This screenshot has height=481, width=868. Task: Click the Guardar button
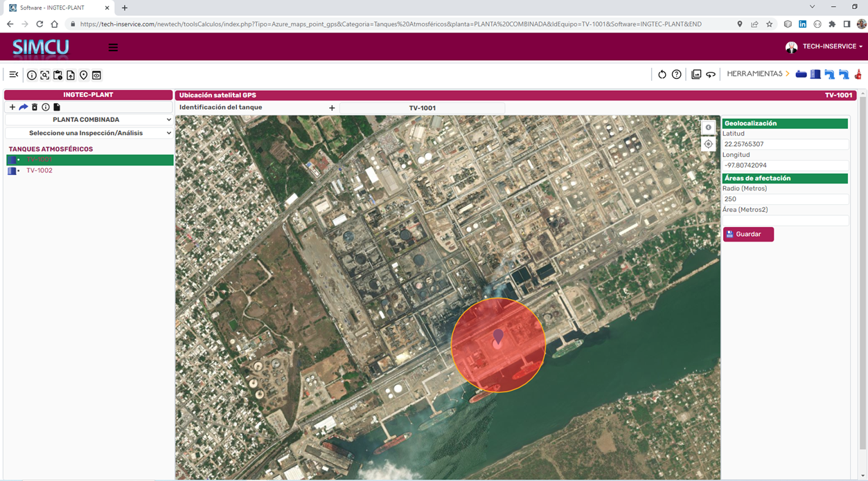coord(748,235)
